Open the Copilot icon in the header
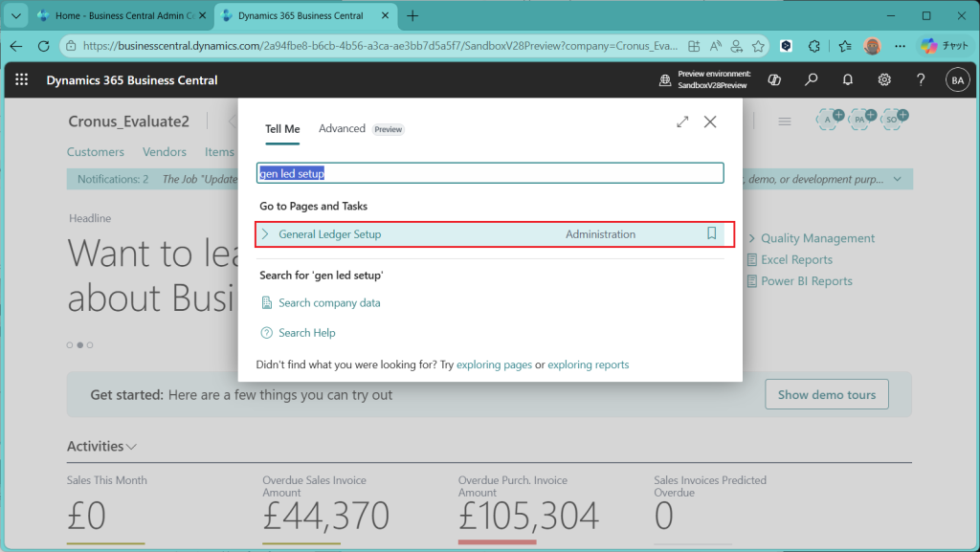Viewport: 980px width, 552px height. click(775, 80)
